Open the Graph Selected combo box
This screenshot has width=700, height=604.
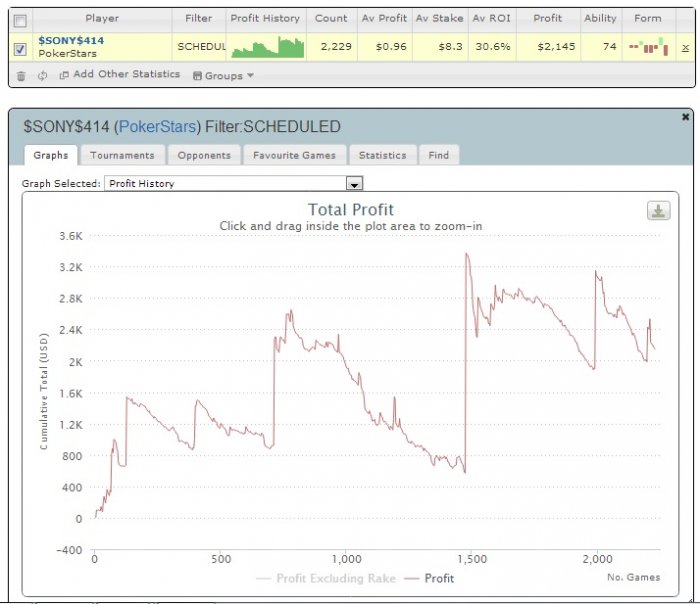pyautogui.click(x=233, y=183)
